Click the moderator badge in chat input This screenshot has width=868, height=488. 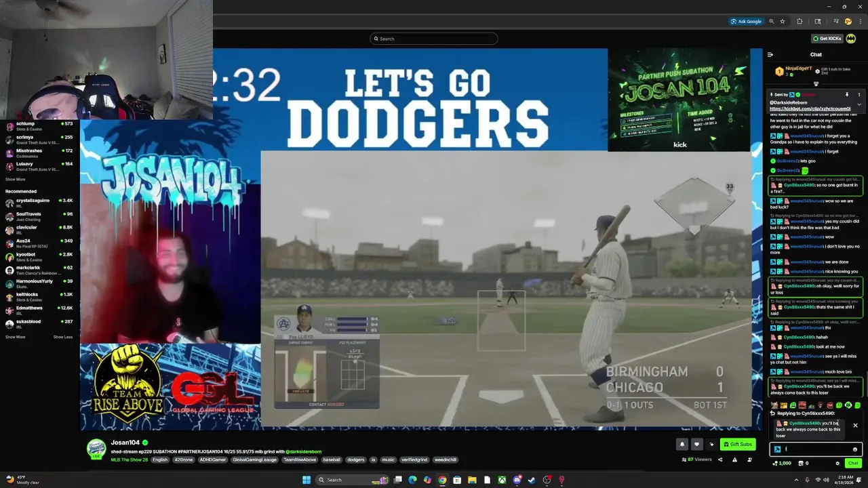tap(778, 449)
